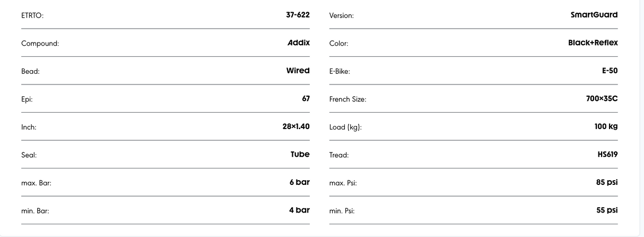Select the Black+Reflex color value

tap(593, 43)
